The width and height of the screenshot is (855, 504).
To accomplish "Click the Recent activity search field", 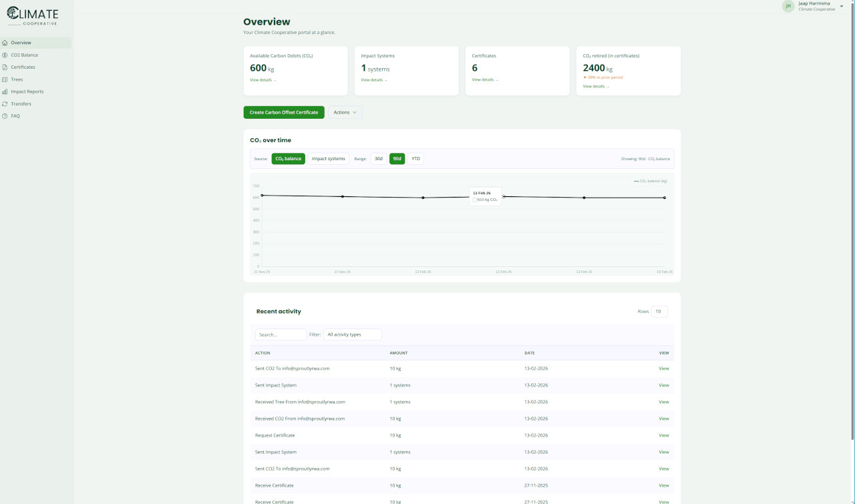I will (x=281, y=334).
